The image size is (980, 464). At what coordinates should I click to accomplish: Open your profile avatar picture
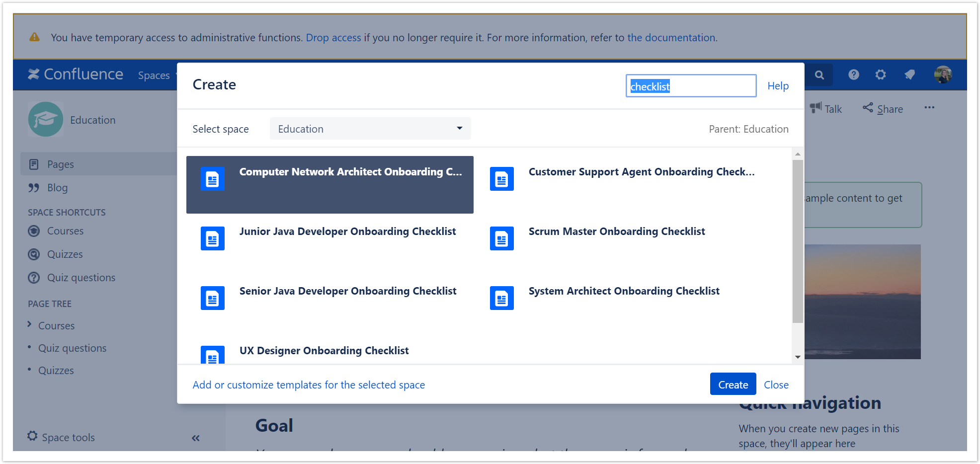943,75
